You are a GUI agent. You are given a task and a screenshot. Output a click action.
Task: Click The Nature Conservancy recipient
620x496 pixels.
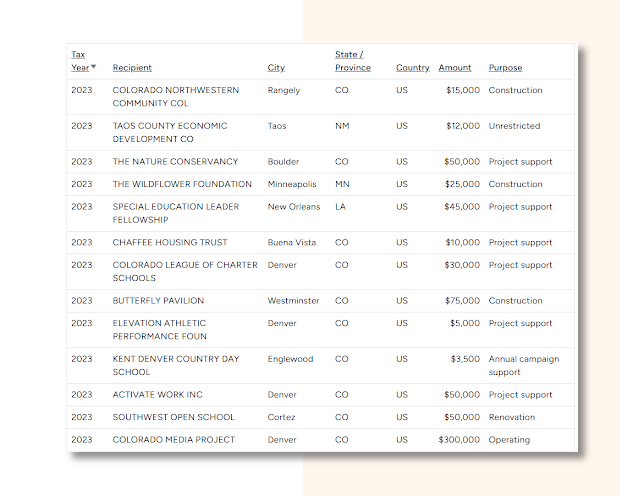[x=175, y=161]
